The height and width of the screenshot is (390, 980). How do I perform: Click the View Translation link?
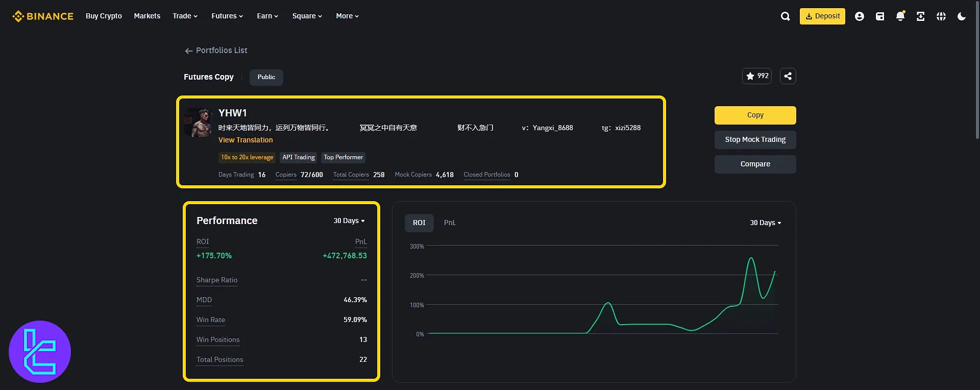[246, 140]
